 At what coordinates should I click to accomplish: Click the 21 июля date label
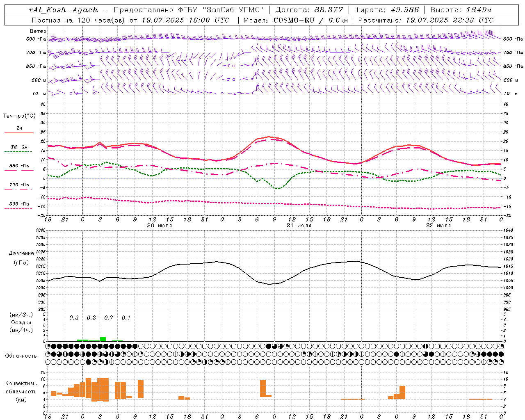click(x=299, y=226)
